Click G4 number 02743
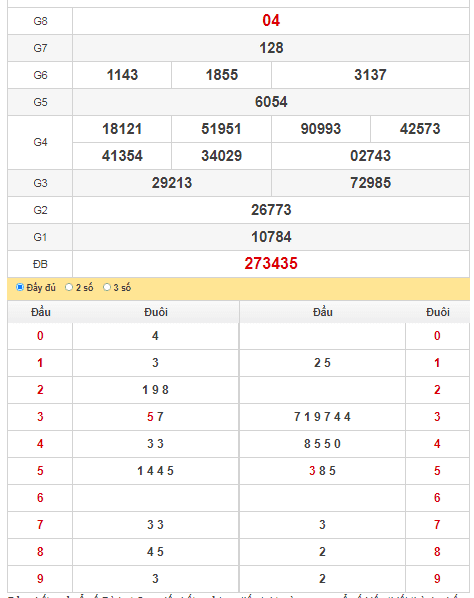 (370, 156)
